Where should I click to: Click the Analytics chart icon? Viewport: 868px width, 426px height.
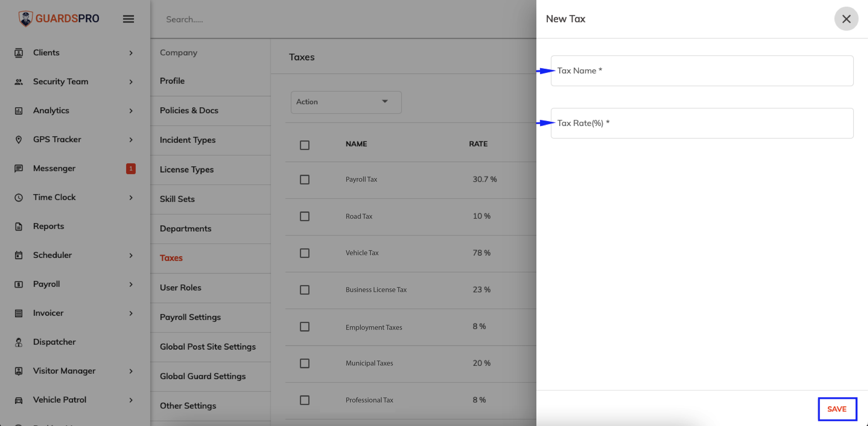pos(19,111)
